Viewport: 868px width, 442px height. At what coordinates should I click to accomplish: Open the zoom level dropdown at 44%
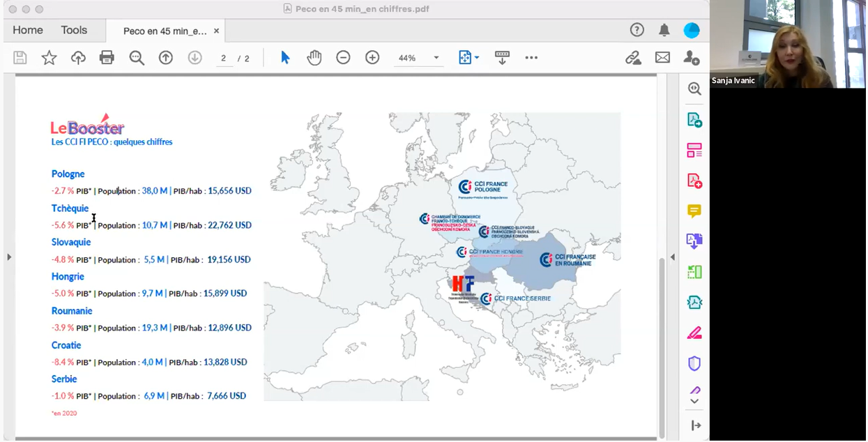coord(436,58)
